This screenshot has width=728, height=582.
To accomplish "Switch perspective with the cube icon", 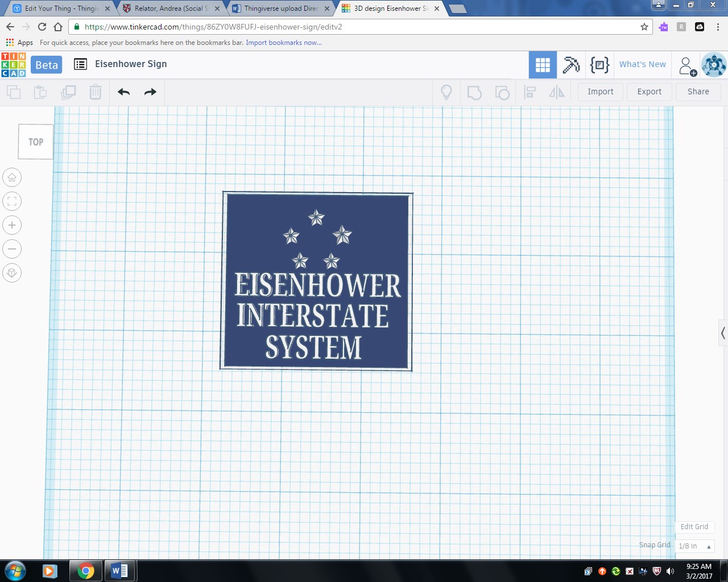I will coord(12,273).
